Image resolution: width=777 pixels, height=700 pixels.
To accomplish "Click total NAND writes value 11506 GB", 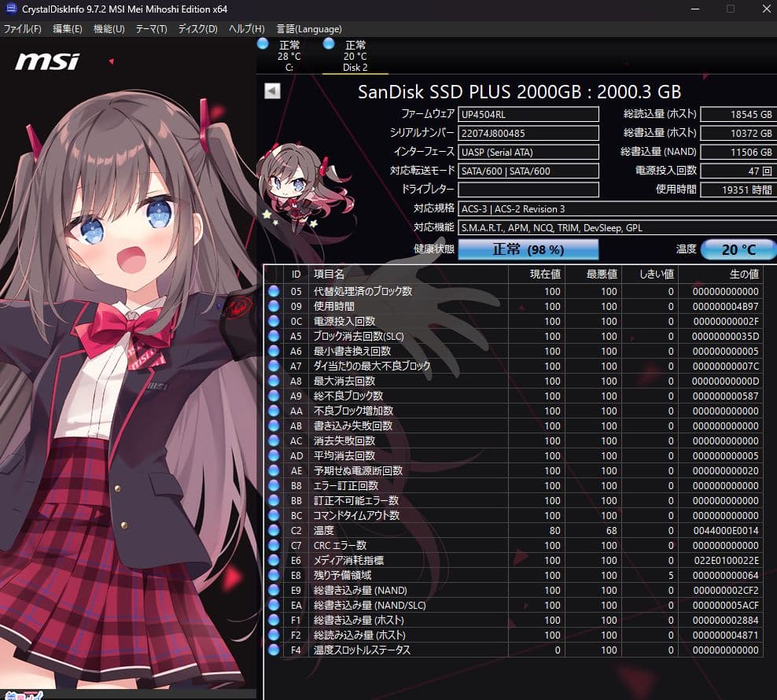I will coord(738,153).
